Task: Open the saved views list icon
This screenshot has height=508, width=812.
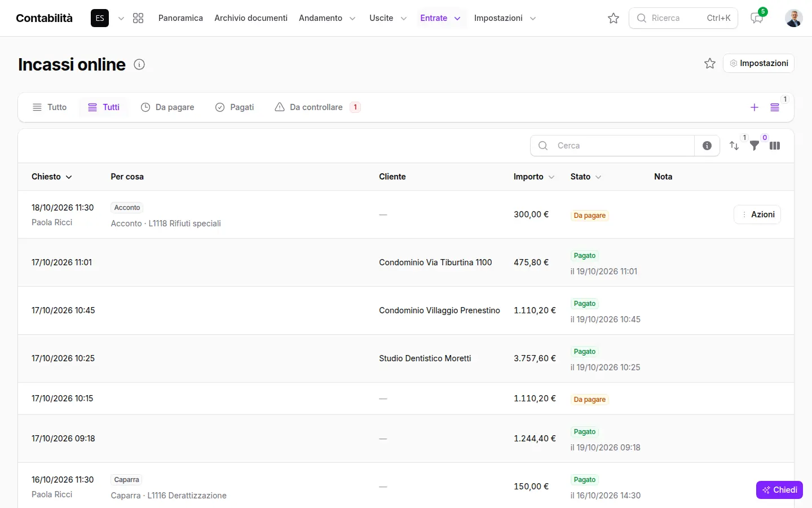Action: [x=775, y=107]
